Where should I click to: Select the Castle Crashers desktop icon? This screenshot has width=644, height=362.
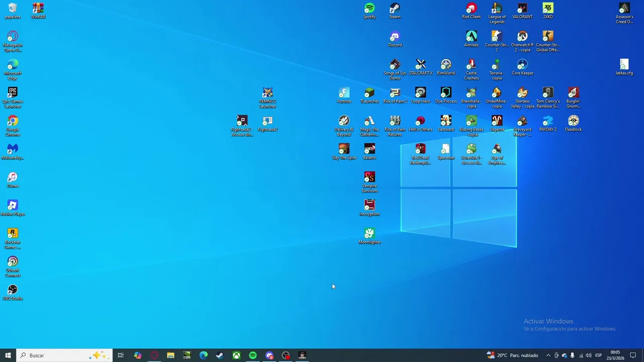tap(471, 69)
